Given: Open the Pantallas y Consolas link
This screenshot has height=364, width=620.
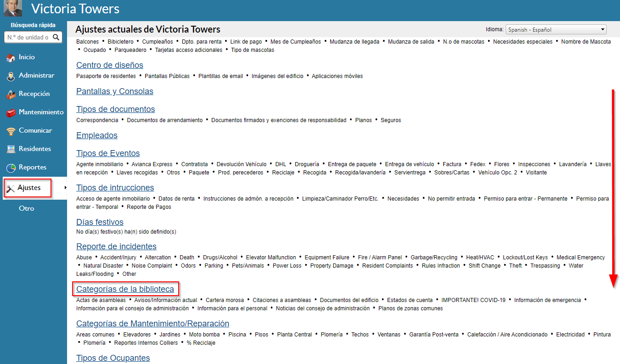Looking at the screenshot, I should [115, 91].
